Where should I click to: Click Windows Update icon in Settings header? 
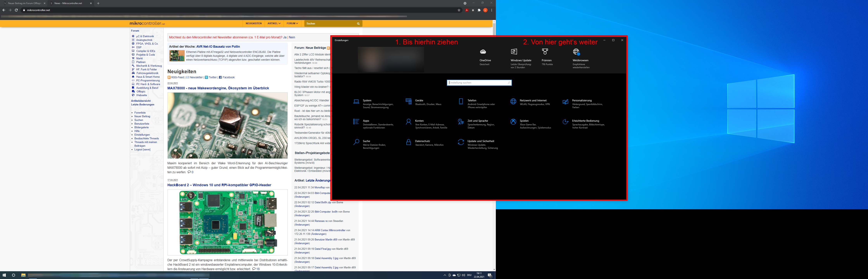click(514, 52)
